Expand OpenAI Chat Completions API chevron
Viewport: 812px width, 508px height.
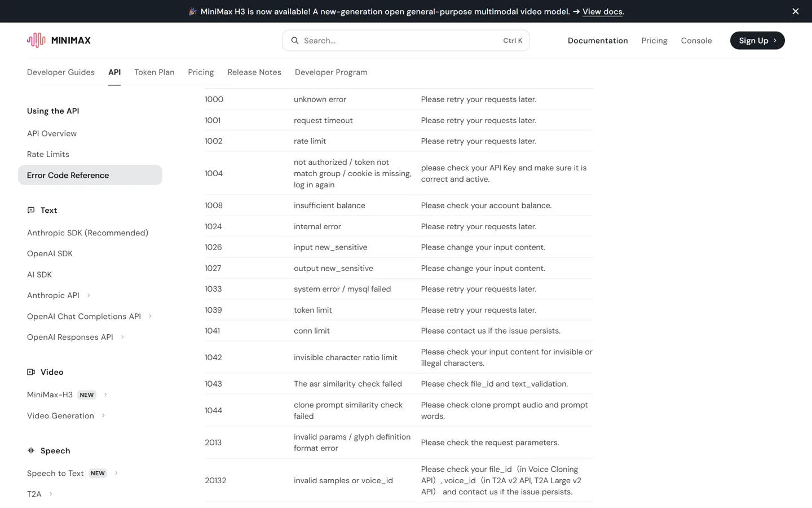click(x=150, y=316)
